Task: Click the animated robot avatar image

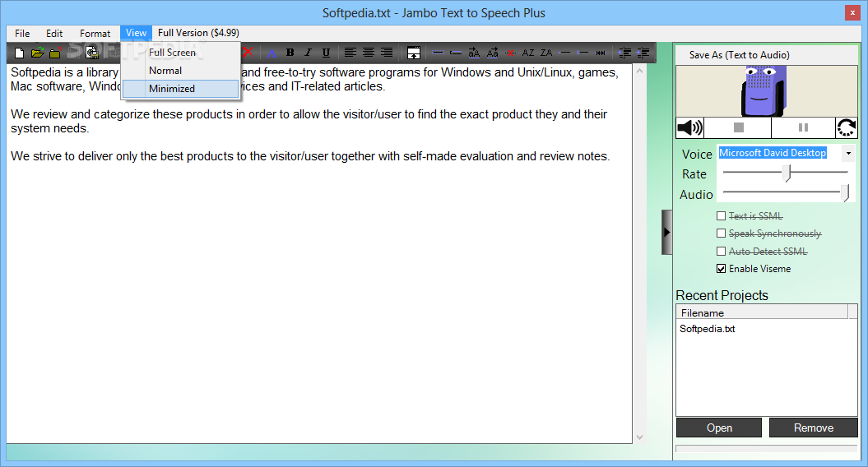Action: (x=766, y=90)
